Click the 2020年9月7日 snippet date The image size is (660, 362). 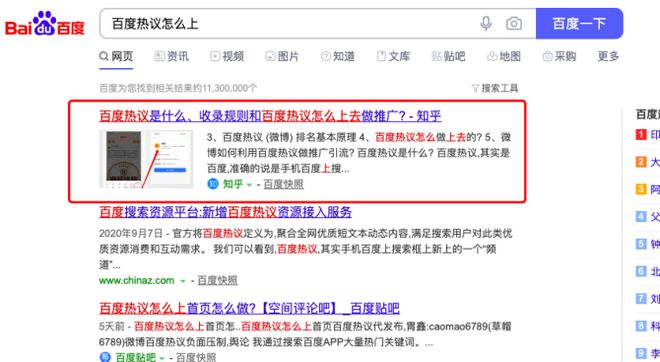pyautogui.click(x=130, y=233)
